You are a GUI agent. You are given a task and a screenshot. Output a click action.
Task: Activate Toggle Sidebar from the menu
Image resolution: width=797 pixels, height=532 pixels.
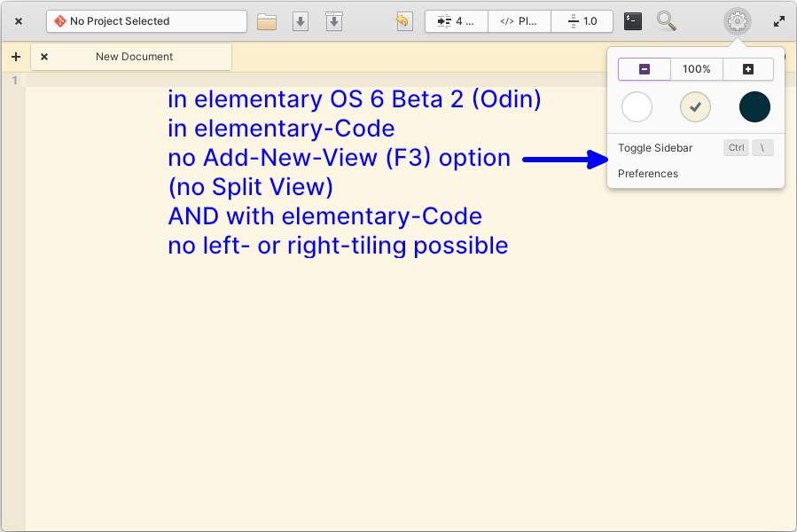(654, 147)
